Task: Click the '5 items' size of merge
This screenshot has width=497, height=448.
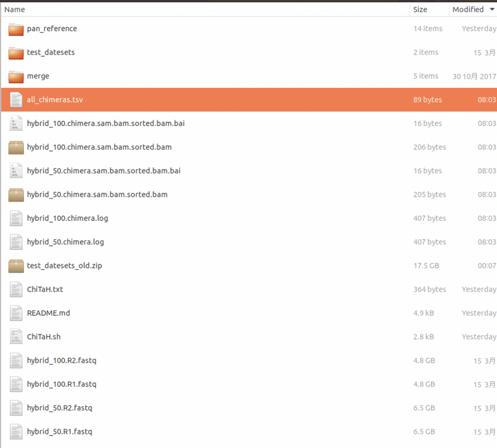Action: [x=426, y=76]
